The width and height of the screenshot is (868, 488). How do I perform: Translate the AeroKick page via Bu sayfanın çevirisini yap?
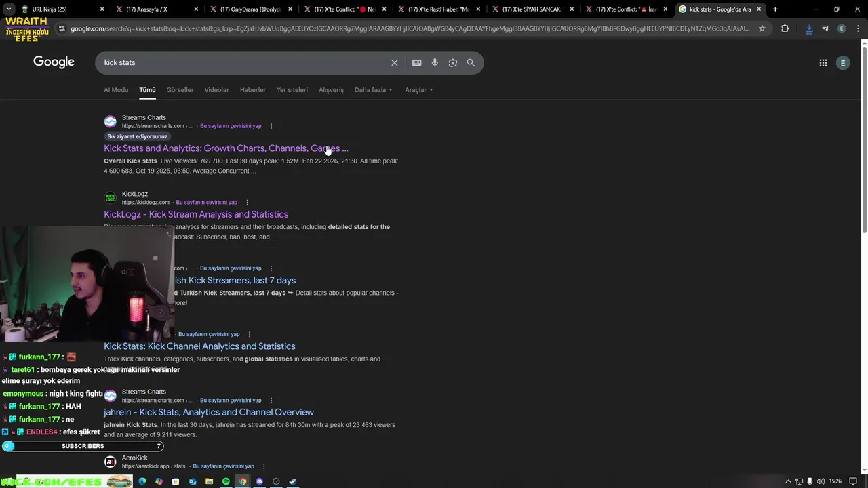[223, 466]
